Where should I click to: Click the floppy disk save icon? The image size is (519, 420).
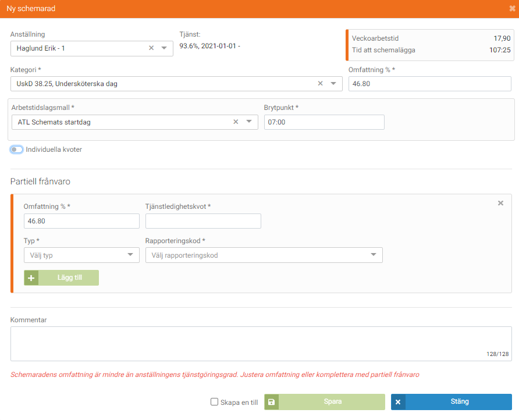(x=272, y=402)
